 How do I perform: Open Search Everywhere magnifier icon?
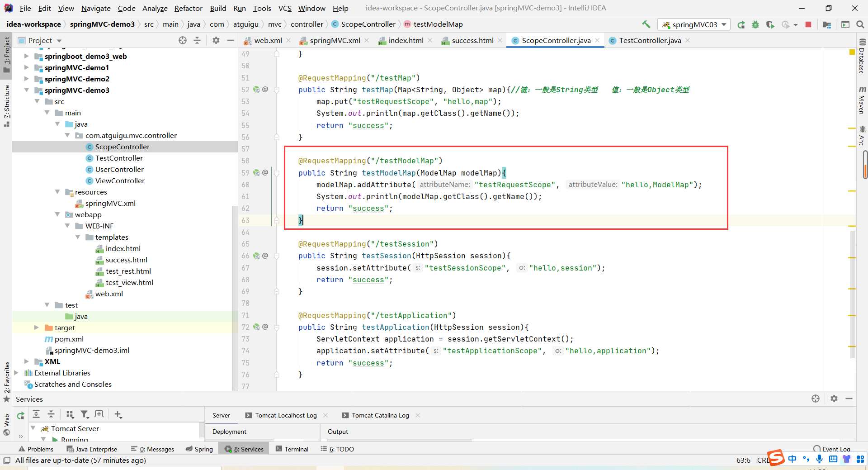(x=860, y=24)
